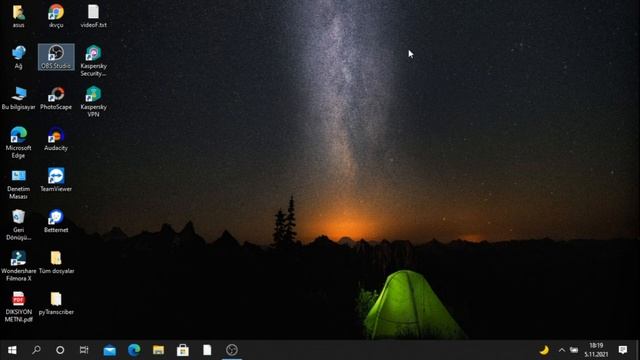The width and height of the screenshot is (640, 360).
Task: Open the Mail app on the taskbar
Action: tap(109, 350)
